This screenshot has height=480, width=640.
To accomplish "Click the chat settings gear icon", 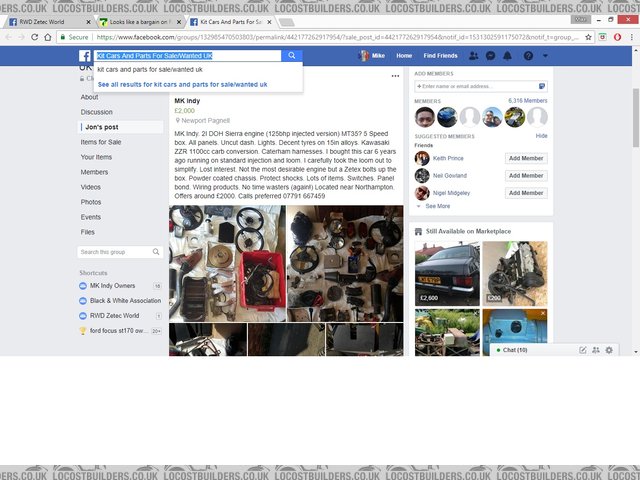I will coord(609,350).
